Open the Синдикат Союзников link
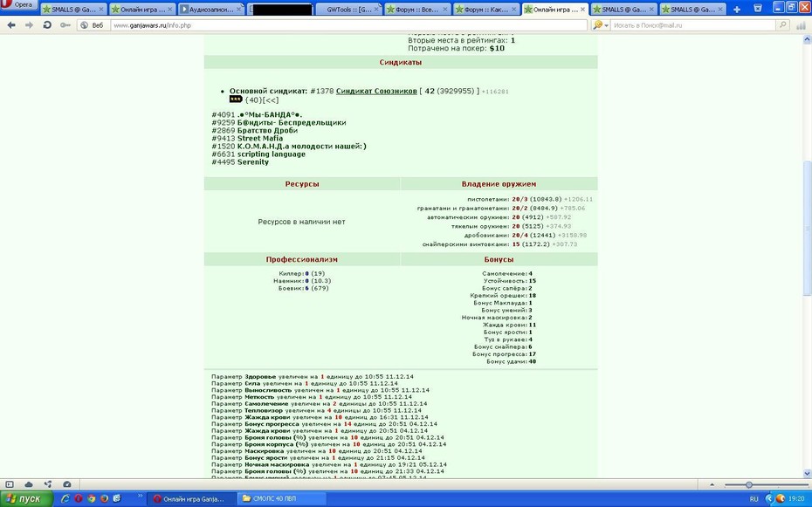 (376, 91)
